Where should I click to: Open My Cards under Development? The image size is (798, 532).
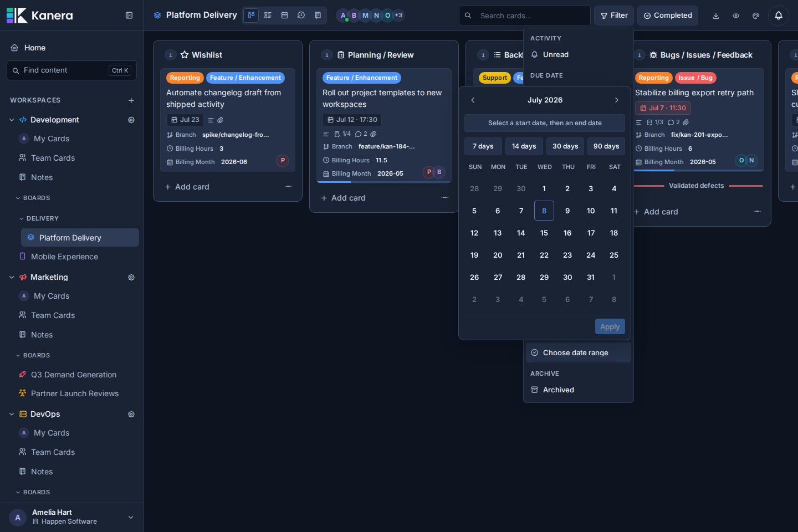(x=78, y=139)
